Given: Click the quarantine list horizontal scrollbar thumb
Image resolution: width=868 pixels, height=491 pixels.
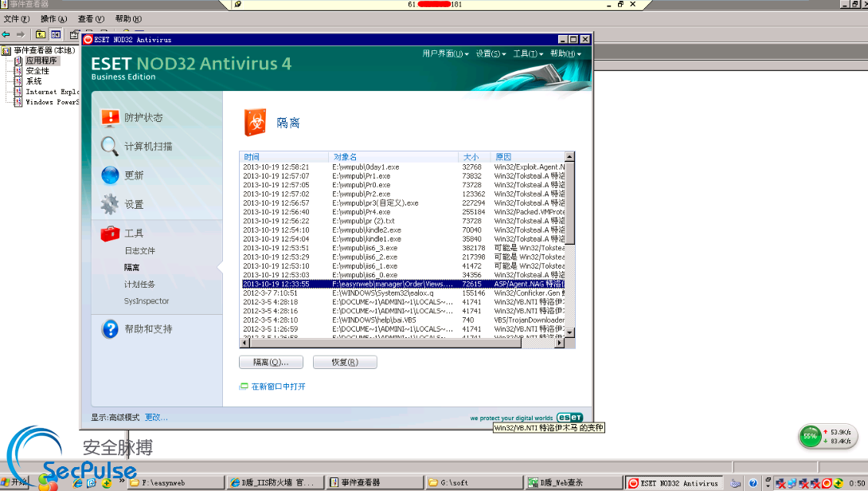Looking at the screenshot, I should 385,343.
